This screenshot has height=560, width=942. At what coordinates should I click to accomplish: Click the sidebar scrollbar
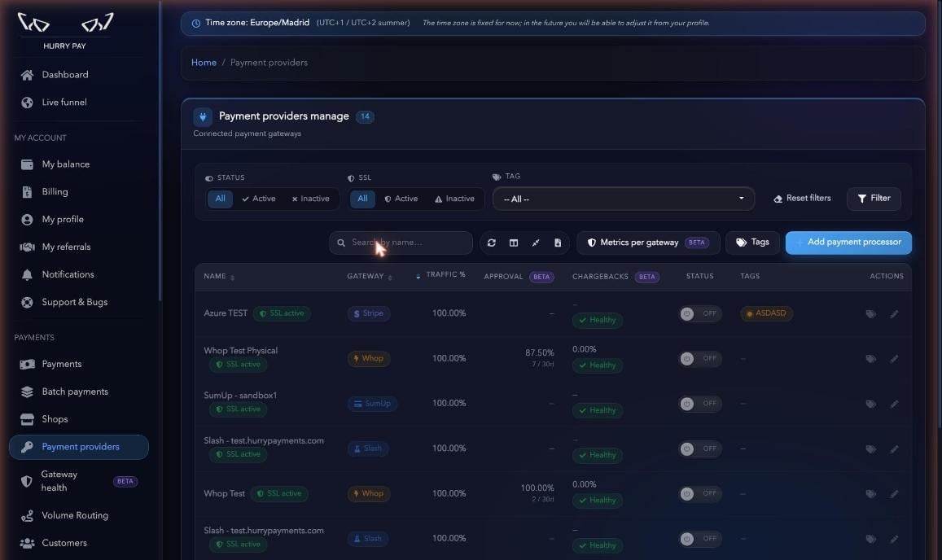point(160,151)
